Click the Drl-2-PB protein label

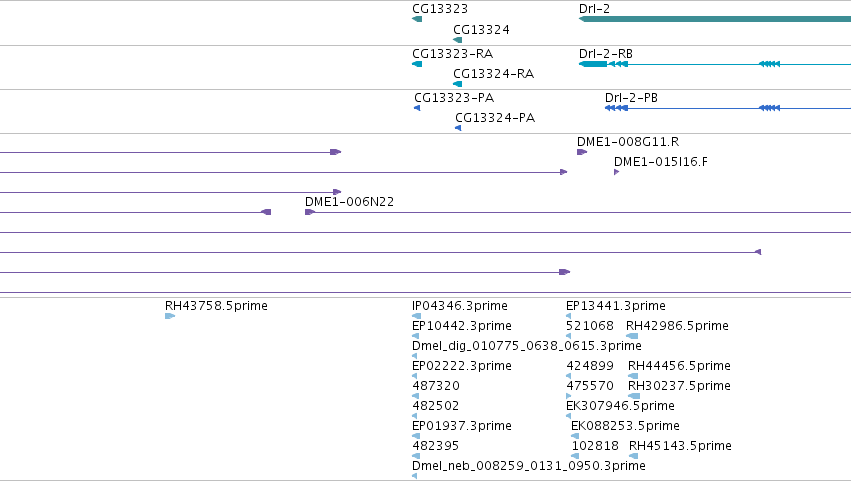631,98
